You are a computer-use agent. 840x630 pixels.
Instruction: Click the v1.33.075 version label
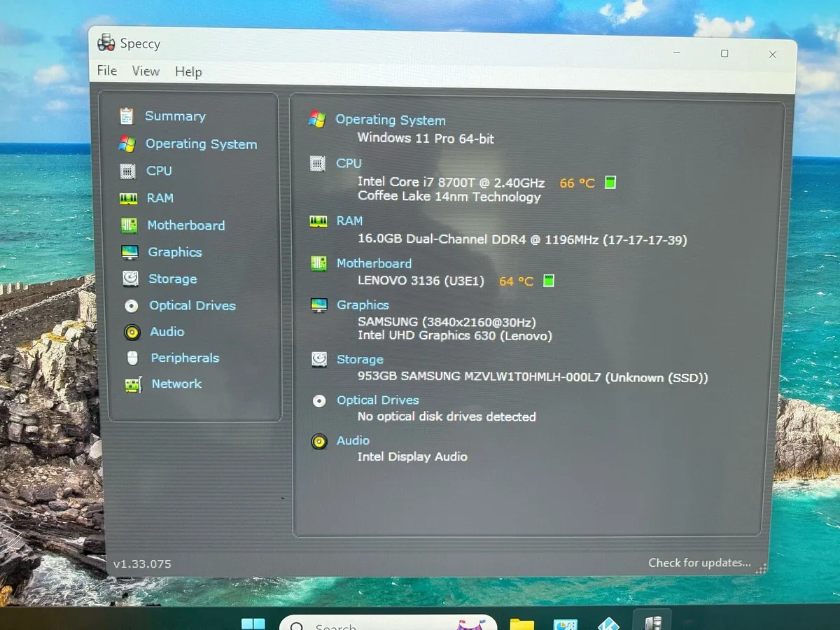[x=142, y=563]
